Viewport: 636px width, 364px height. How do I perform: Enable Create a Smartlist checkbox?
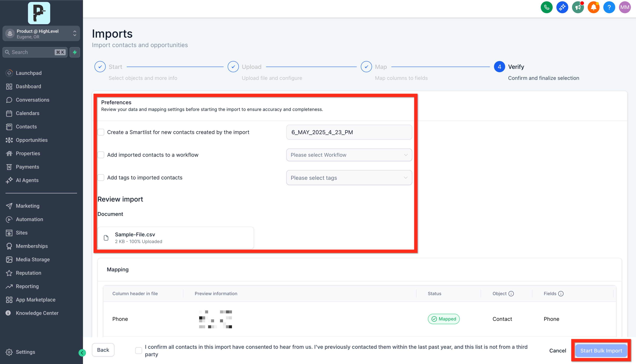[x=101, y=132]
